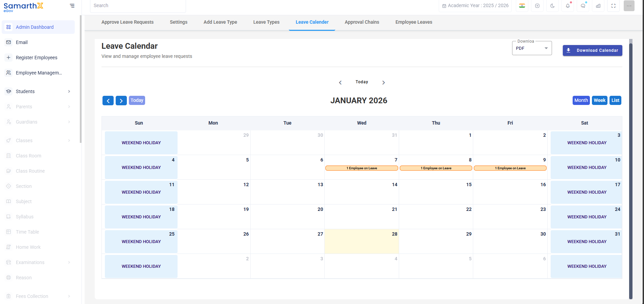Open notifications bell icon
This screenshot has height=304, width=644.
(x=568, y=6)
